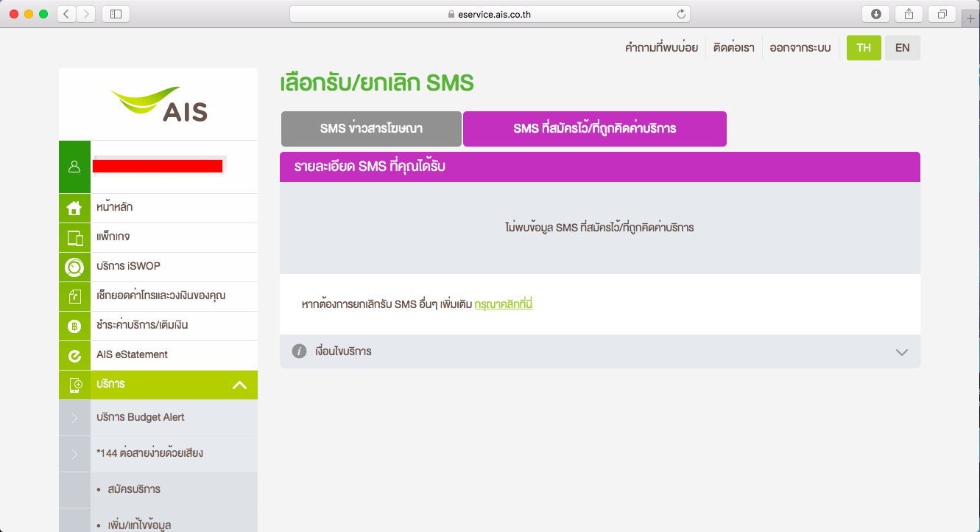Click the payment coin icon beside ชำระค่าบริการ

(x=74, y=326)
